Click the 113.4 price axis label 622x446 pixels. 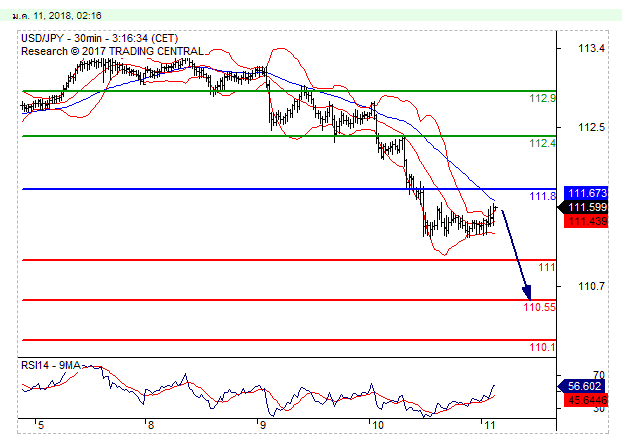coord(591,48)
